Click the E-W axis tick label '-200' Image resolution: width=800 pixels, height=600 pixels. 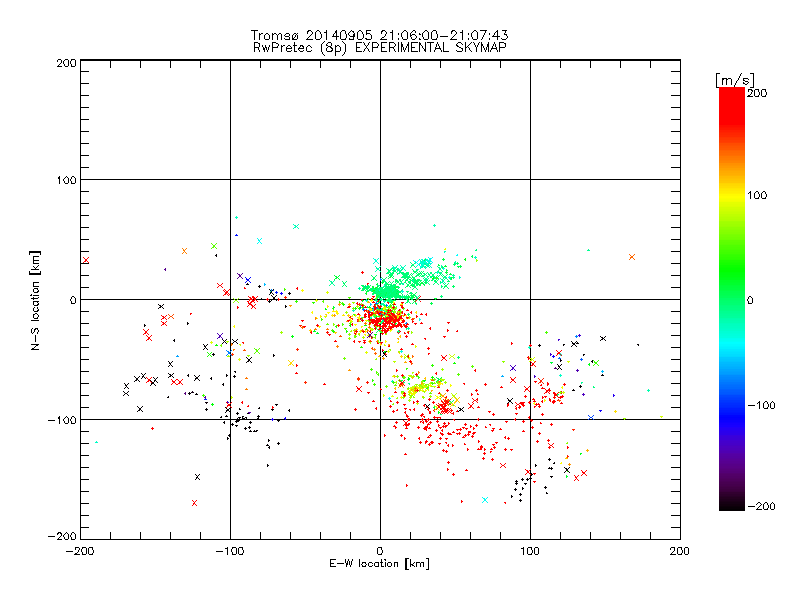[80, 551]
